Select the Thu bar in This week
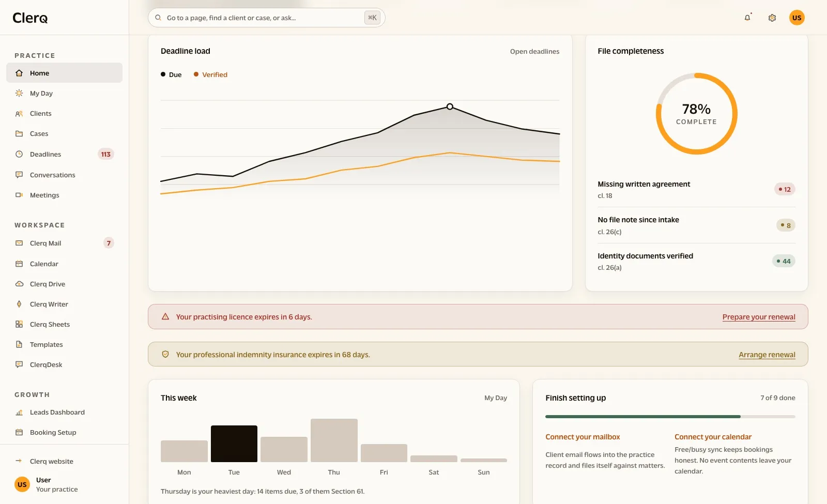The image size is (827, 504). 334,440
